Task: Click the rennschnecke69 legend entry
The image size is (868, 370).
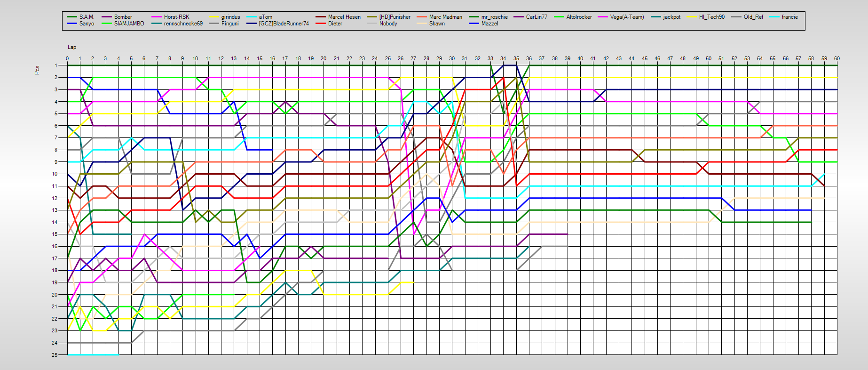Action: pos(183,24)
